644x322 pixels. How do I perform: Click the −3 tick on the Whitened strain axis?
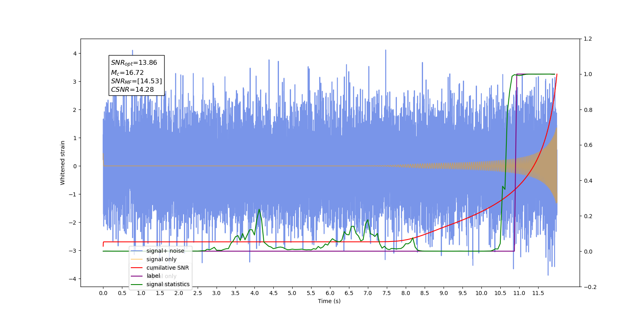point(72,251)
